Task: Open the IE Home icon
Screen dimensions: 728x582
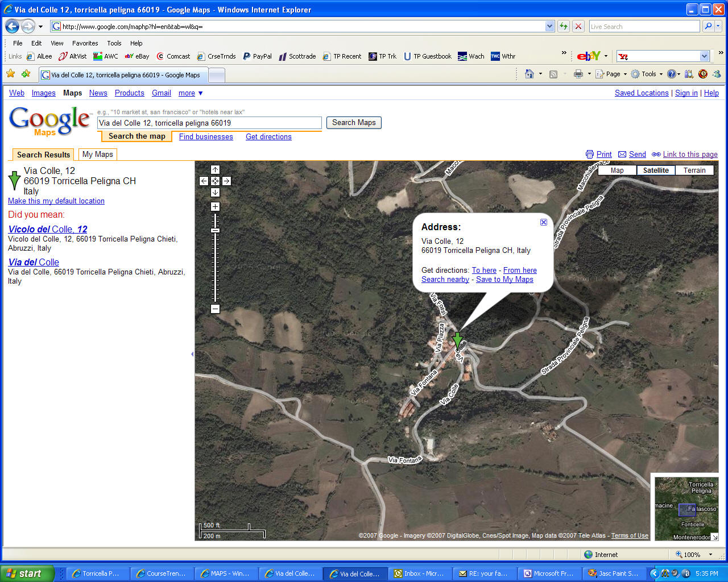Action: pos(529,74)
